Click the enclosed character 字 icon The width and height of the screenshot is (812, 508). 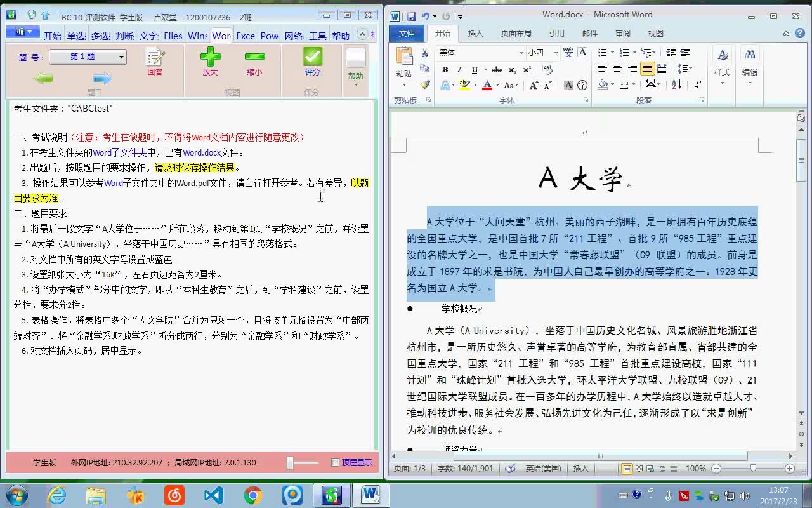(582, 85)
